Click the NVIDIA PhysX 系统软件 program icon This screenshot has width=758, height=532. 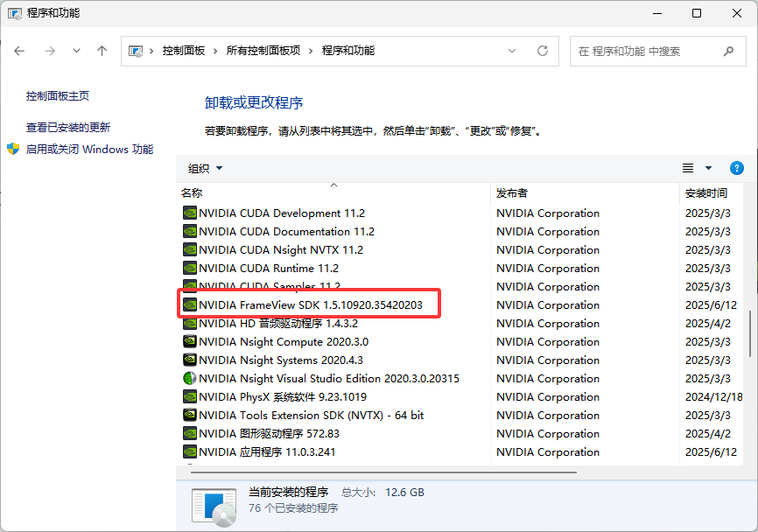[189, 396]
